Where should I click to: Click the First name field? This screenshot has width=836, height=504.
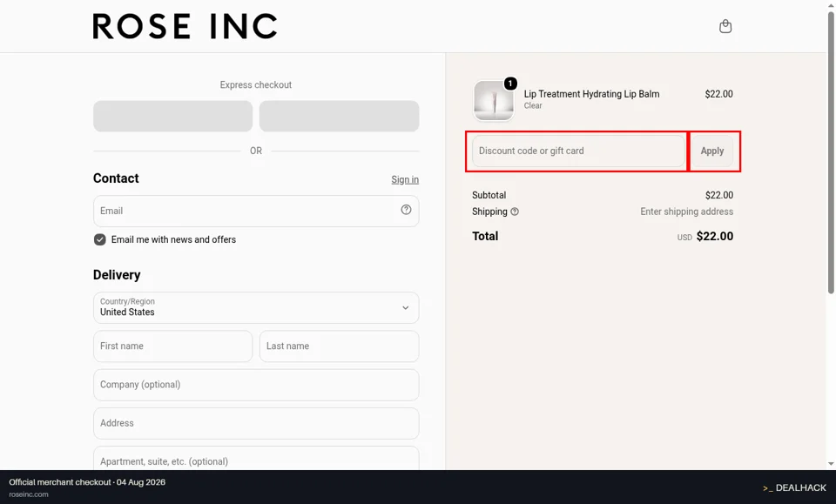click(172, 346)
